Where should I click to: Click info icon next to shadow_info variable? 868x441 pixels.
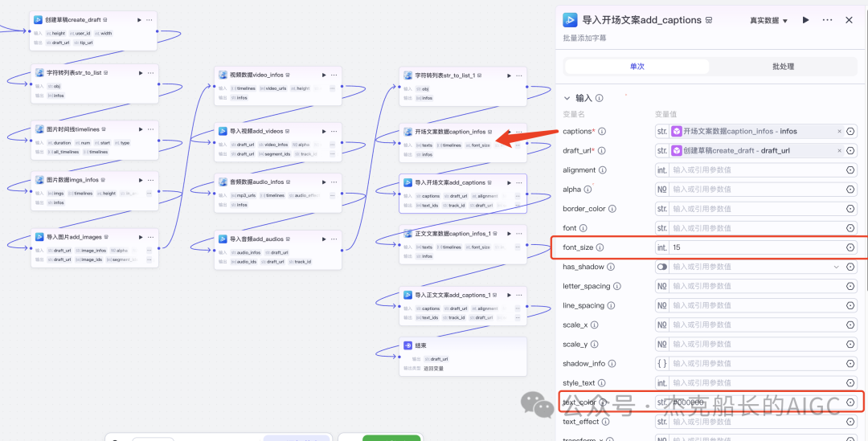(612, 364)
